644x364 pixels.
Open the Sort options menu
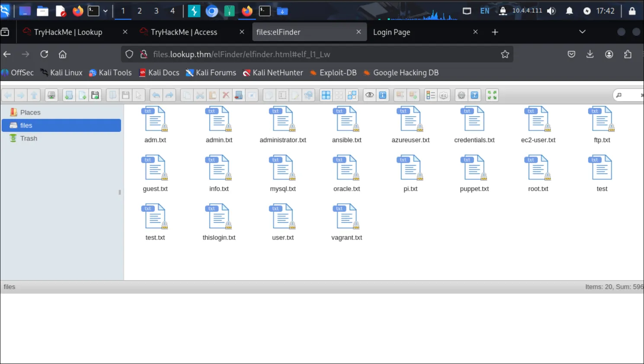(x=444, y=95)
